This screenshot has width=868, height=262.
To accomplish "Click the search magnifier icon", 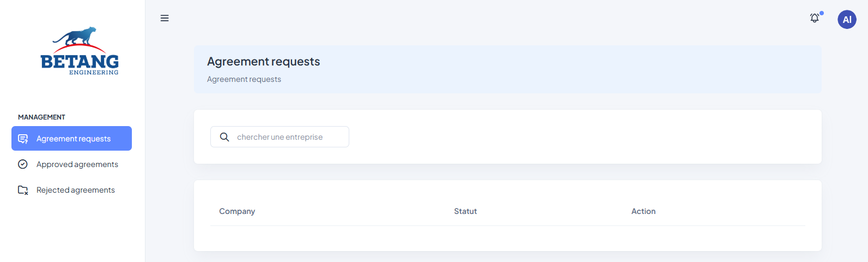I will [224, 137].
